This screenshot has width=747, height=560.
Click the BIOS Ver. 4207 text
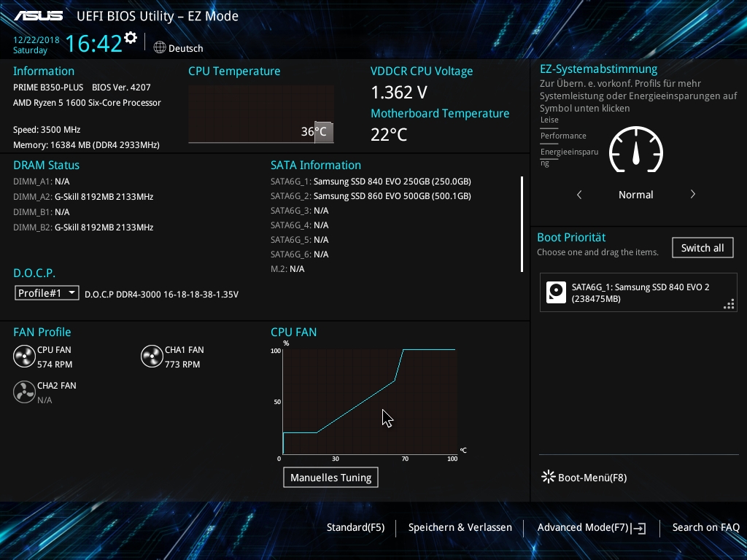(121, 87)
